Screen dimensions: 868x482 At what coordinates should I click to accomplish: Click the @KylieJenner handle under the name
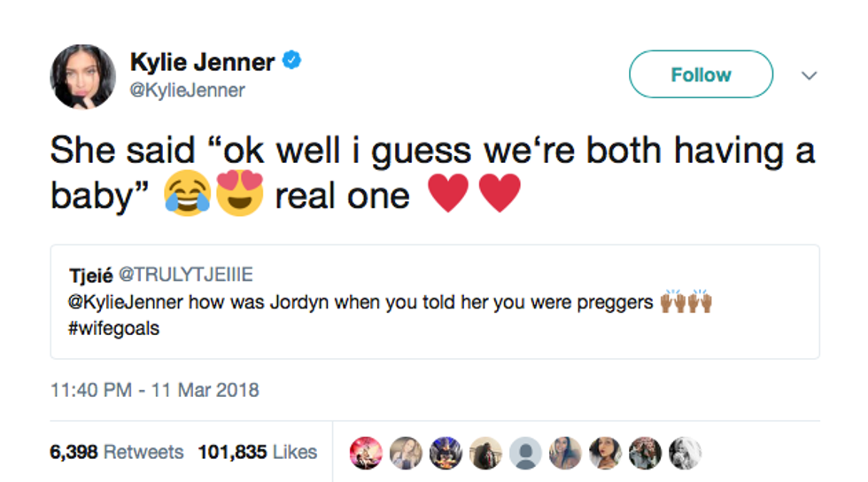click(188, 90)
